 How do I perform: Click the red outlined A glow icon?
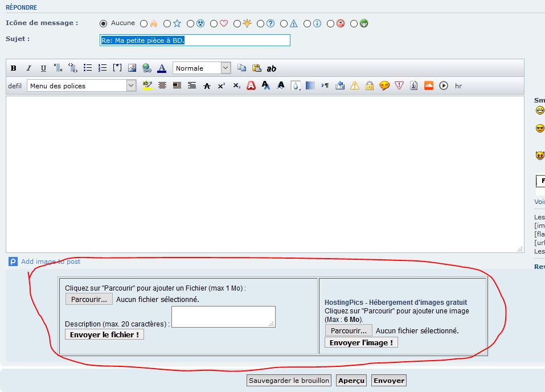point(251,85)
